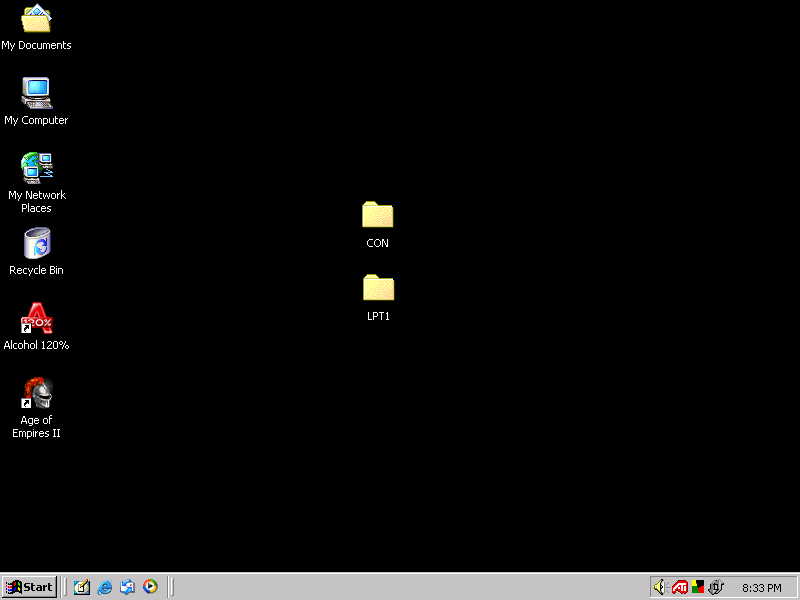The height and width of the screenshot is (600, 800).
Task: Launch Windows Media Player from Quick Launch
Action: pos(150,587)
